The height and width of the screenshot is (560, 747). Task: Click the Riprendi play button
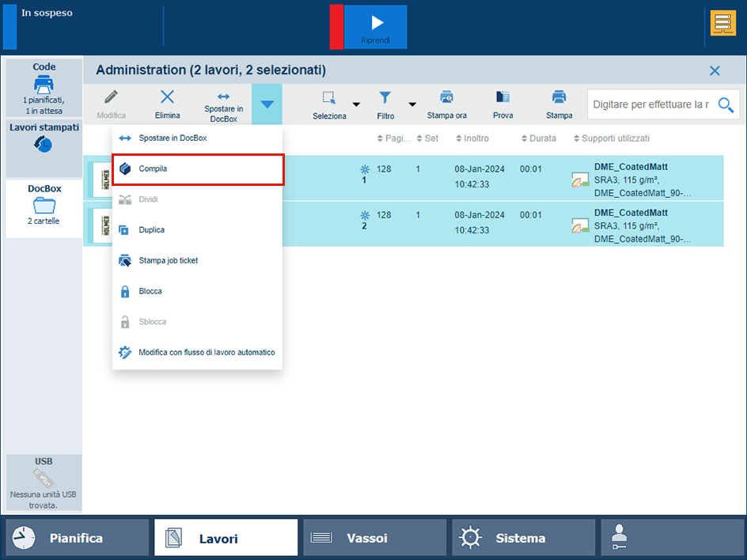(375, 27)
